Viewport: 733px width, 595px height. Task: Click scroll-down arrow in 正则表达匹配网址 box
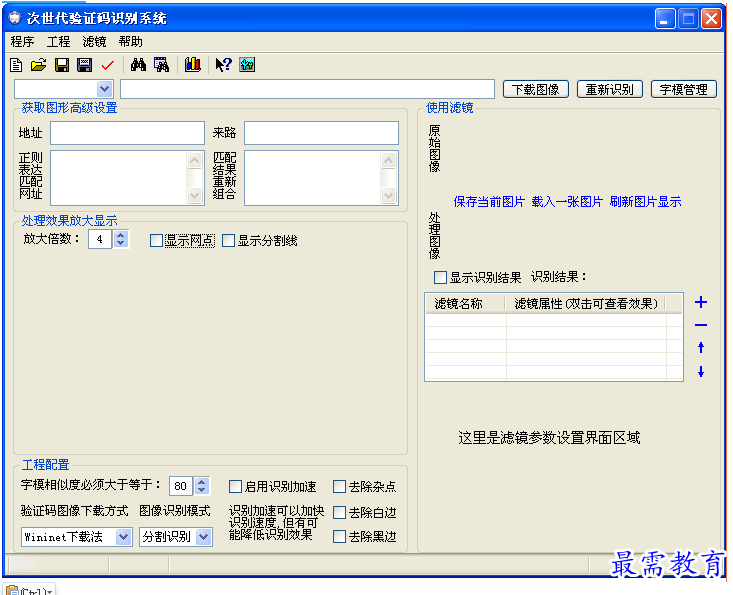coord(194,195)
